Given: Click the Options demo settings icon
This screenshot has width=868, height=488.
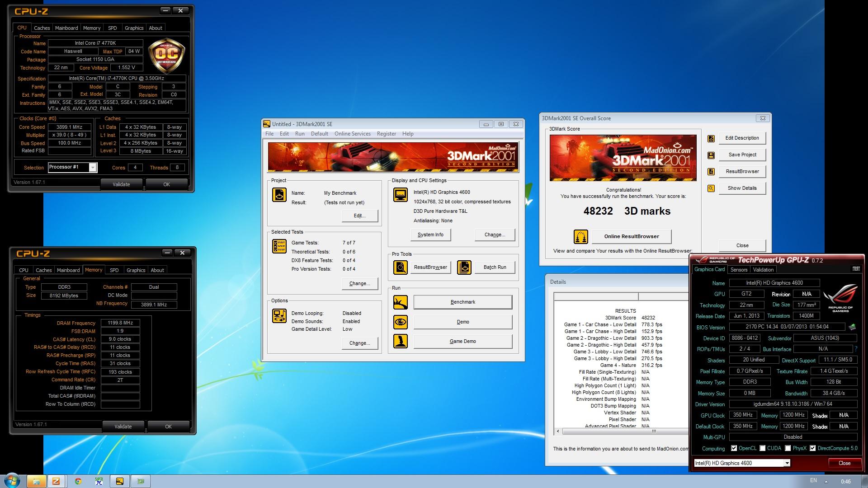Looking at the screenshot, I should (x=279, y=316).
